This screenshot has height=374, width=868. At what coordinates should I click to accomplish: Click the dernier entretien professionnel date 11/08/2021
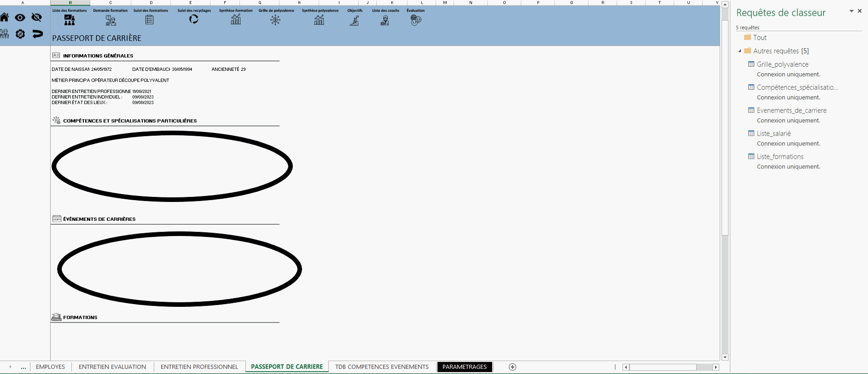tap(142, 92)
